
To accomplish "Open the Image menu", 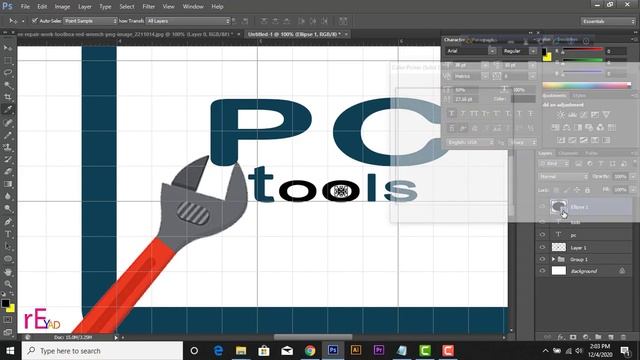I will (62, 7).
